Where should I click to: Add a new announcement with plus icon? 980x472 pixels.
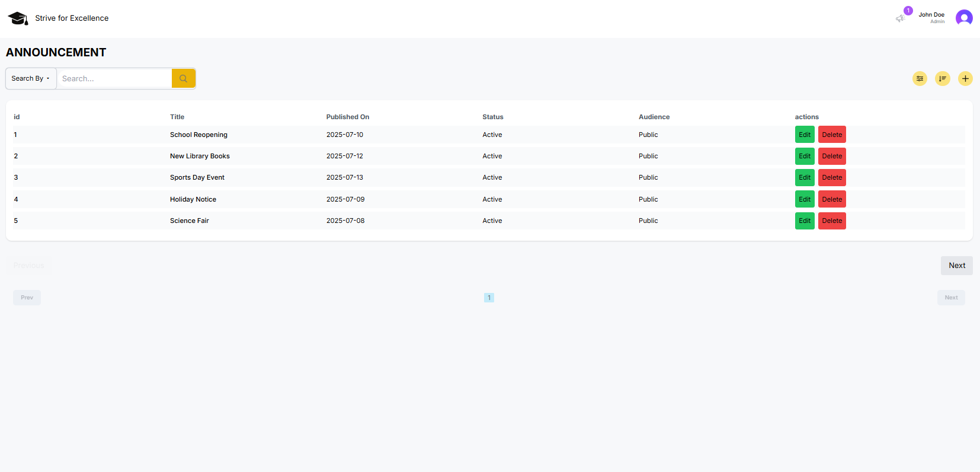click(x=965, y=78)
